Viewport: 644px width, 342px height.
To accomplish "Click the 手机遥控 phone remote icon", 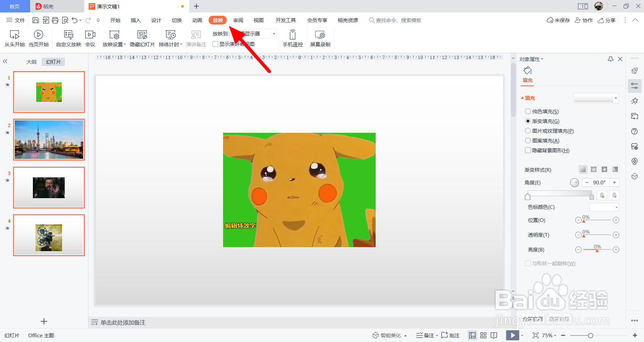I will coord(292,35).
